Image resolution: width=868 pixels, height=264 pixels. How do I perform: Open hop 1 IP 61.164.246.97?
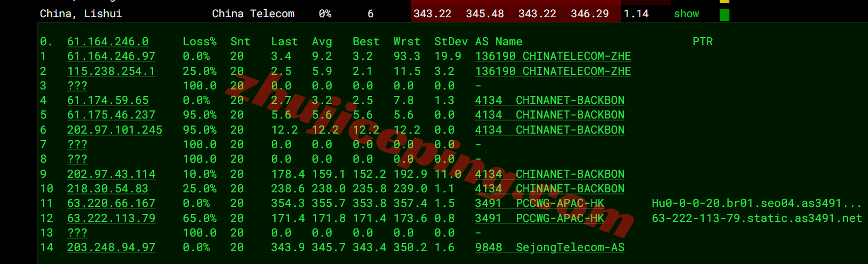pos(111,56)
